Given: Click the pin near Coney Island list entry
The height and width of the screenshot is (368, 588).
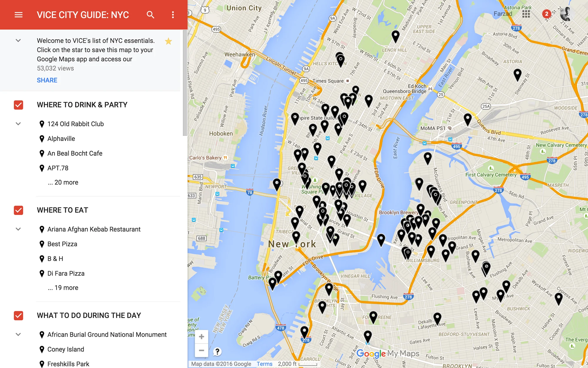Looking at the screenshot, I should [x=41, y=349].
